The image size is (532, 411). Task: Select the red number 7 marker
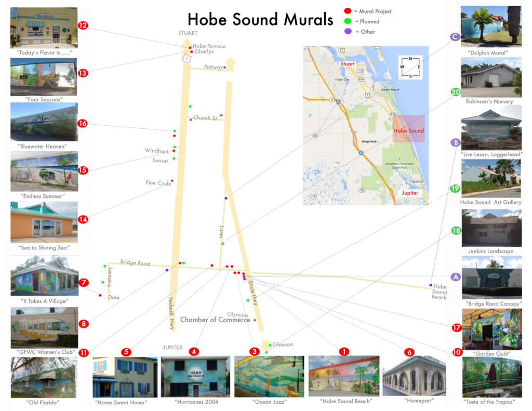click(83, 283)
